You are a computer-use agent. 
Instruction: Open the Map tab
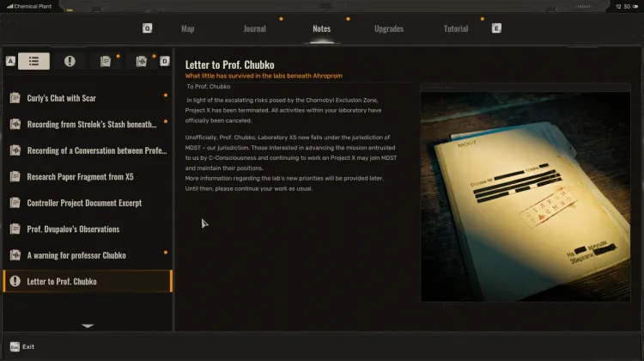click(188, 28)
